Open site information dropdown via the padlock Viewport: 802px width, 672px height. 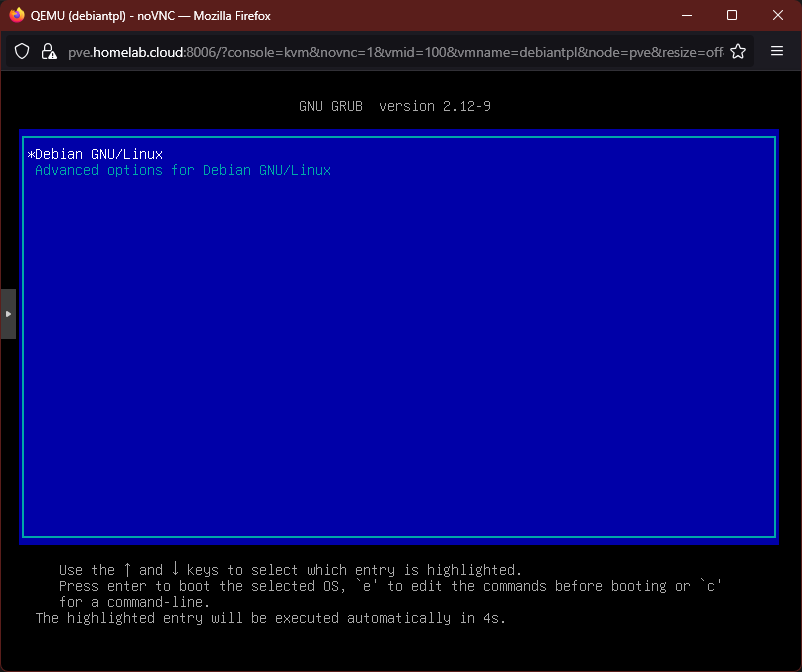pos(48,51)
